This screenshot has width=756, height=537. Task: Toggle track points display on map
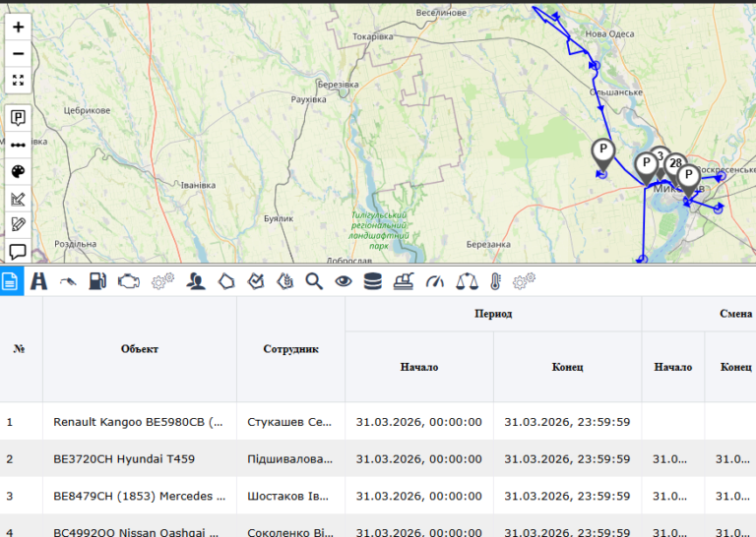tap(18, 145)
